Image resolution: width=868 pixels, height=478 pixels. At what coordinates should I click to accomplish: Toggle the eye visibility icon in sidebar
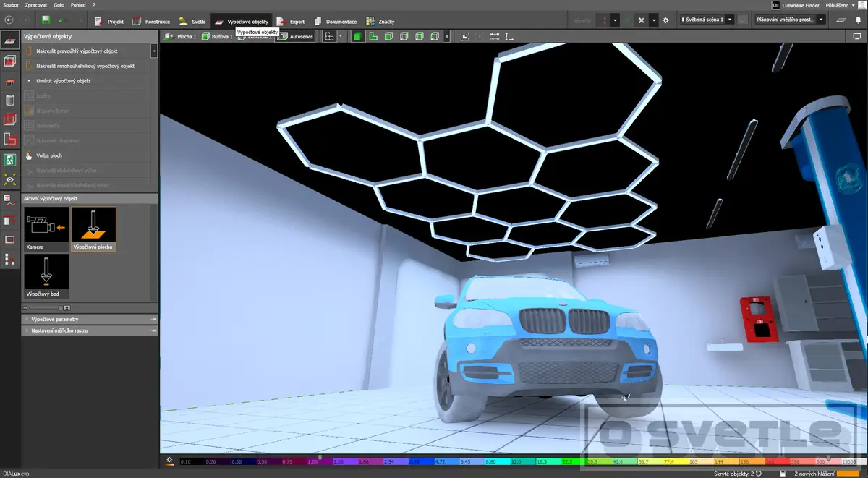tap(10, 179)
